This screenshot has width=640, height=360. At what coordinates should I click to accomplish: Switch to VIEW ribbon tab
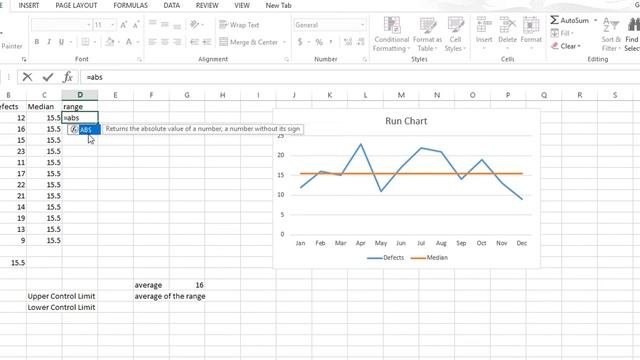tap(242, 5)
